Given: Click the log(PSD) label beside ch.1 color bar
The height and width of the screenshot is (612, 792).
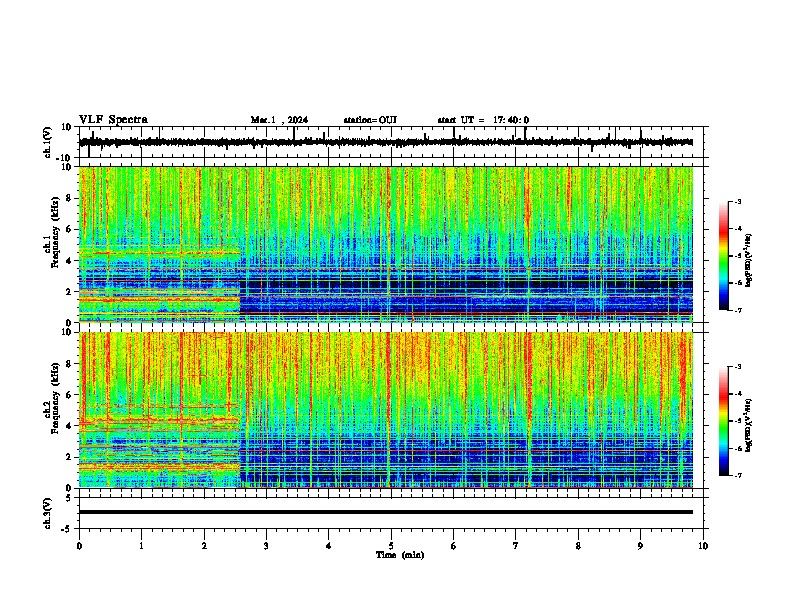Looking at the screenshot, I should [748, 261].
